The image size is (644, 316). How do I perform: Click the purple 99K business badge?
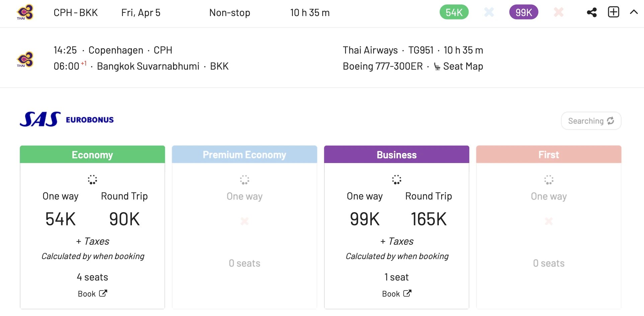(524, 12)
